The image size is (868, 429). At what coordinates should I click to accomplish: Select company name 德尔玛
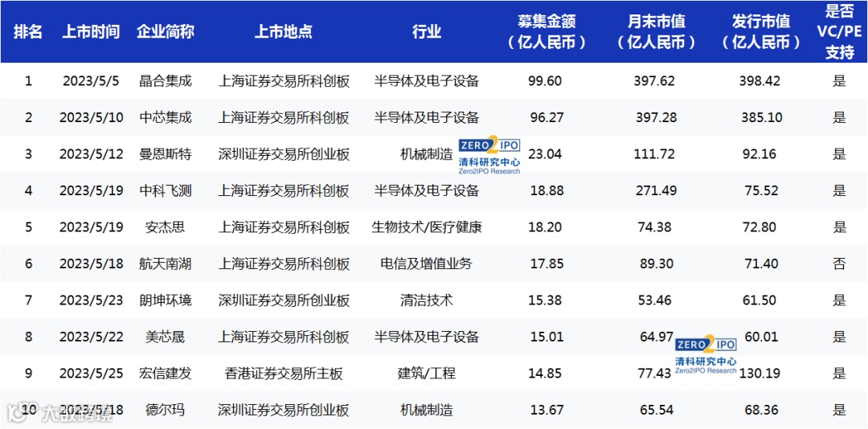(166, 410)
